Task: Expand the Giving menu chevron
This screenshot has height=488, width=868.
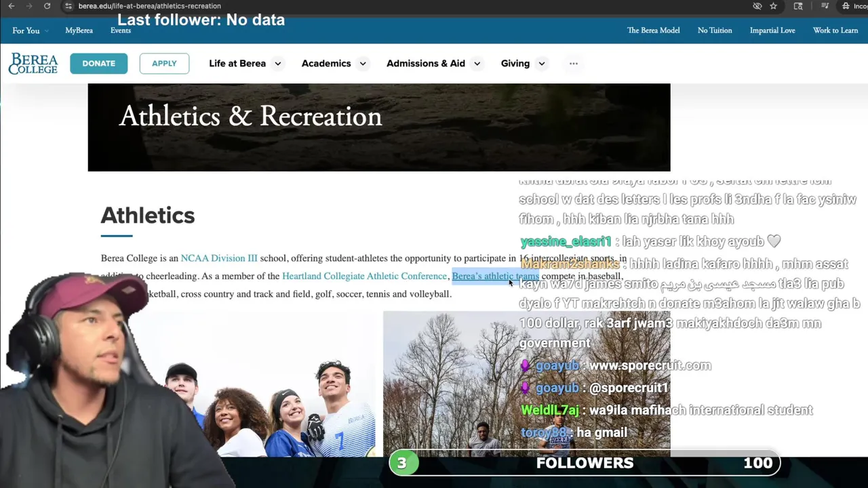Action: [x=541, y=64]
